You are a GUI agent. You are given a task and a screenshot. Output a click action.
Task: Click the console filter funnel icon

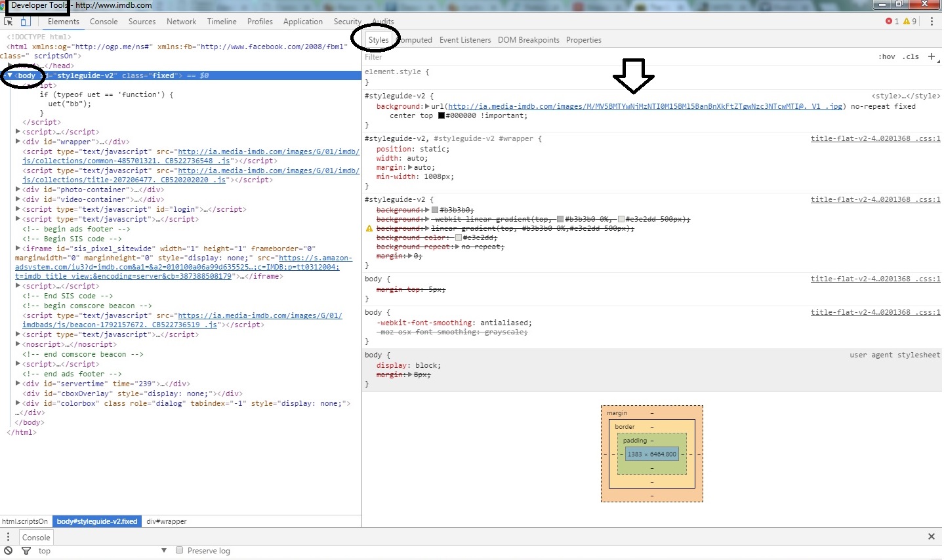point(26,551)
